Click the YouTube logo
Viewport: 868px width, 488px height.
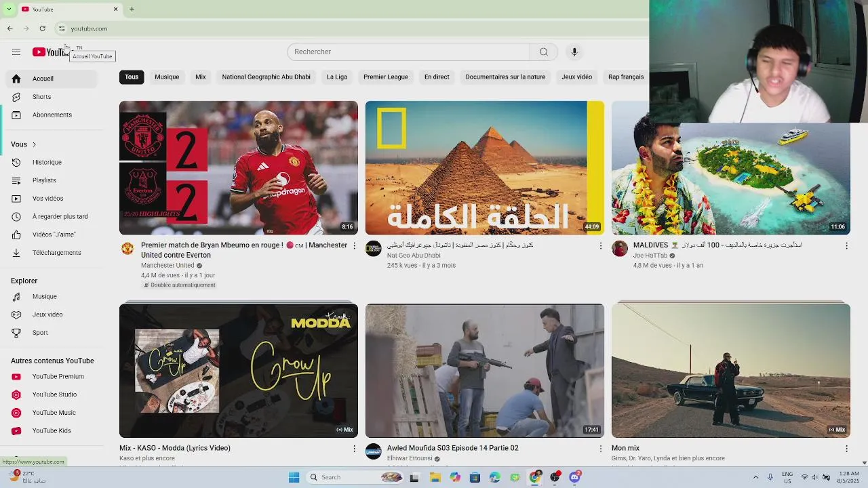point(50,52)
